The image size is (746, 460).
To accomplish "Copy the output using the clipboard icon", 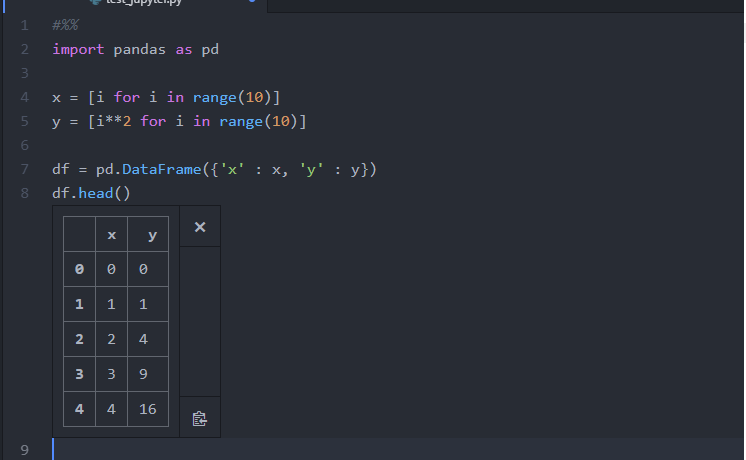I will point(199,419).
